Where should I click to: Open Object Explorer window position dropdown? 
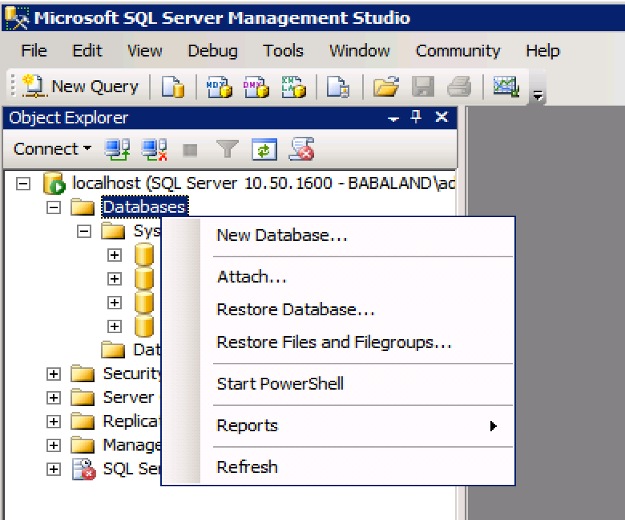point(393,119)
